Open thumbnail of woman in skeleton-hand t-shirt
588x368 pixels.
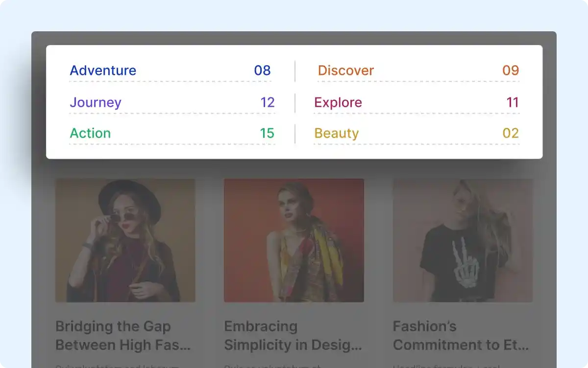pyautogui.click(x=463, y=240)
